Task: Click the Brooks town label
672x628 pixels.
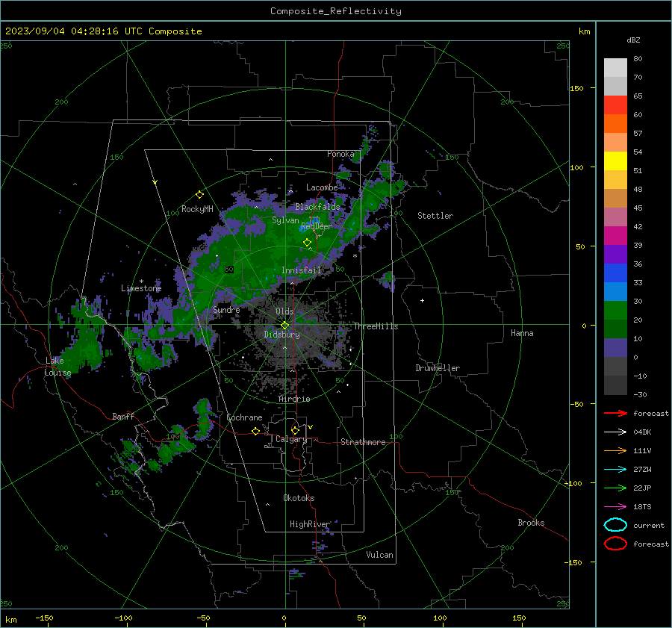Action: point(531,523)
